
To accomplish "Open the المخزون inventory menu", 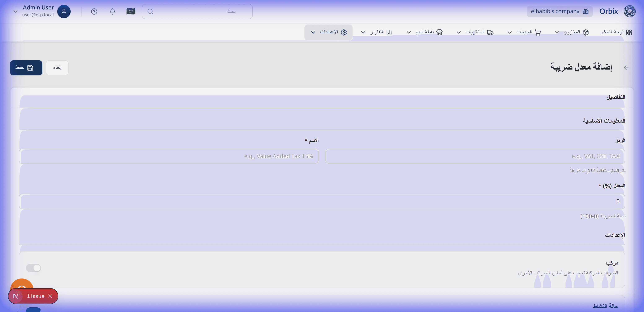I will [572, 32].
